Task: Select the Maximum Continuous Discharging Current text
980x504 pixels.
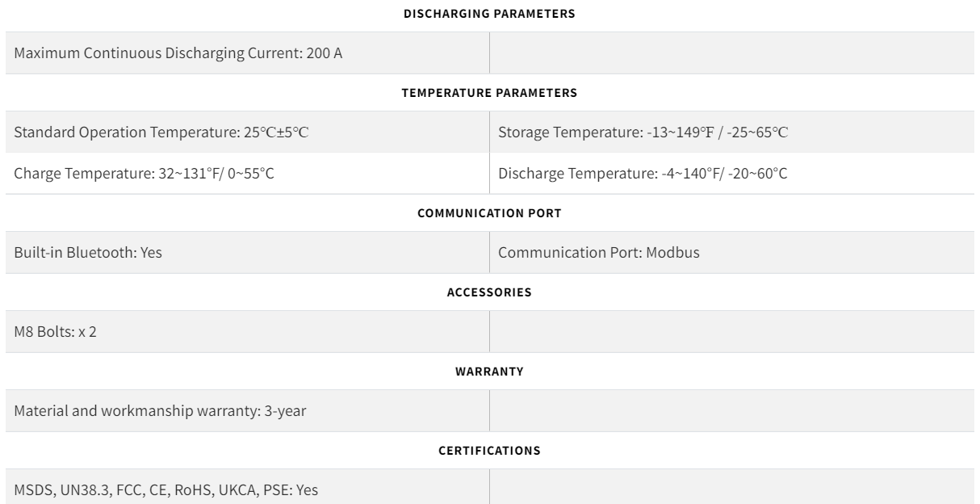Action: pos(178,53)
